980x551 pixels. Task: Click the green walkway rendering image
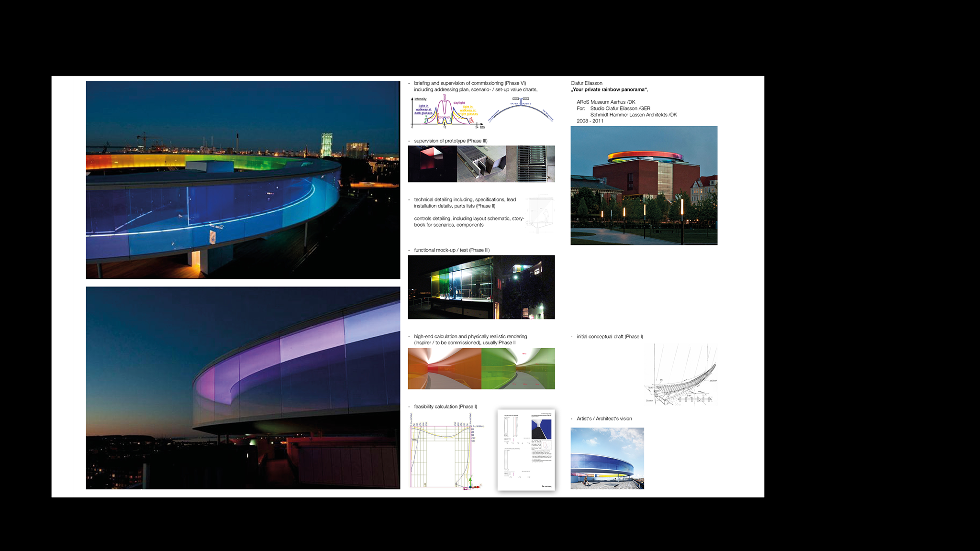click(518, 368)
